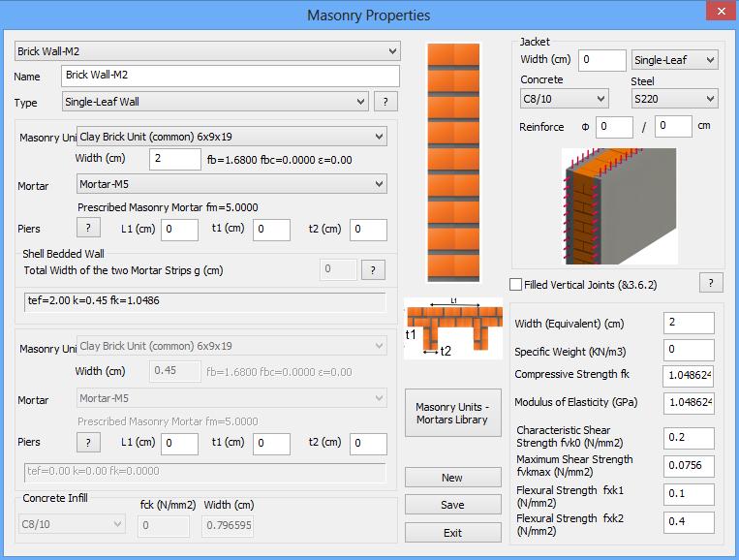Click the Maximum Shear Strength fvkmax field
This screenshot has width=739, height=560.
[689, 466]
